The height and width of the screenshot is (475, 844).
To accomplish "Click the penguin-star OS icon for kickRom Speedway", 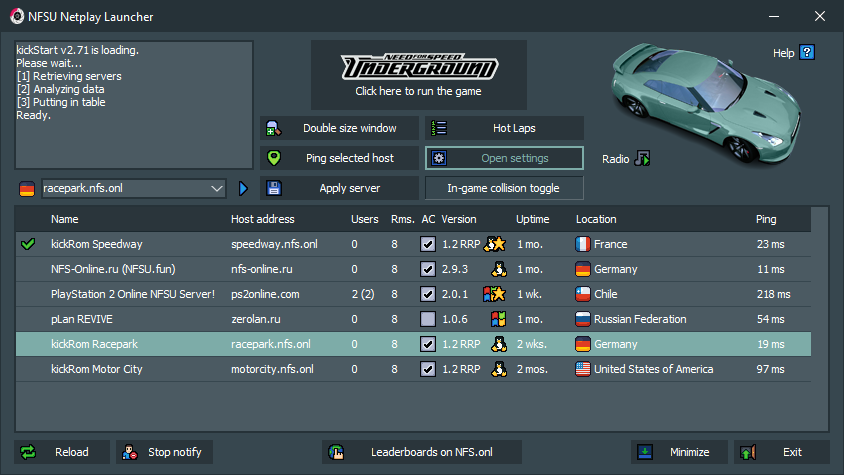I will coord(495,244).
